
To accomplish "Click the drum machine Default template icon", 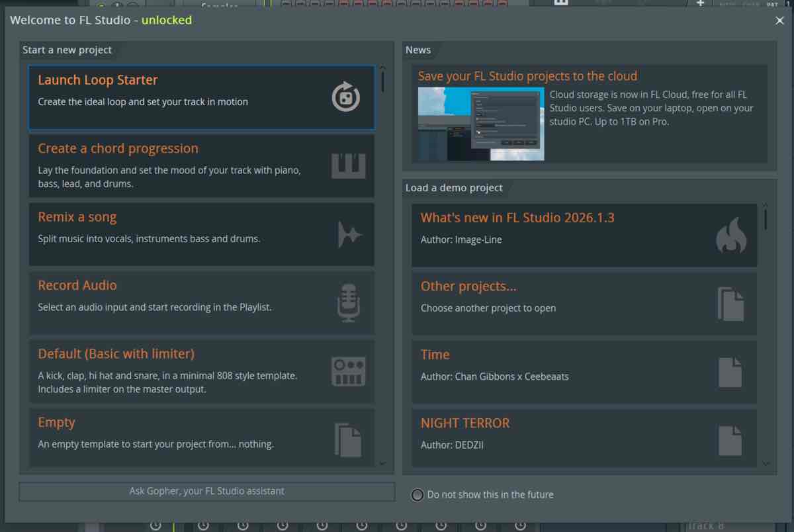I will tap(348, 371).
